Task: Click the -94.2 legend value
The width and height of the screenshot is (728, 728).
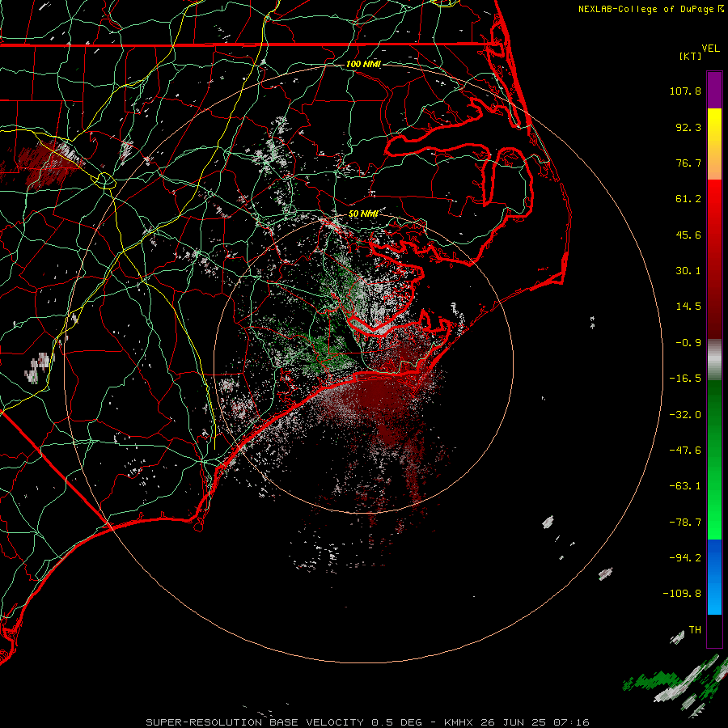Action: pos(685,558)
